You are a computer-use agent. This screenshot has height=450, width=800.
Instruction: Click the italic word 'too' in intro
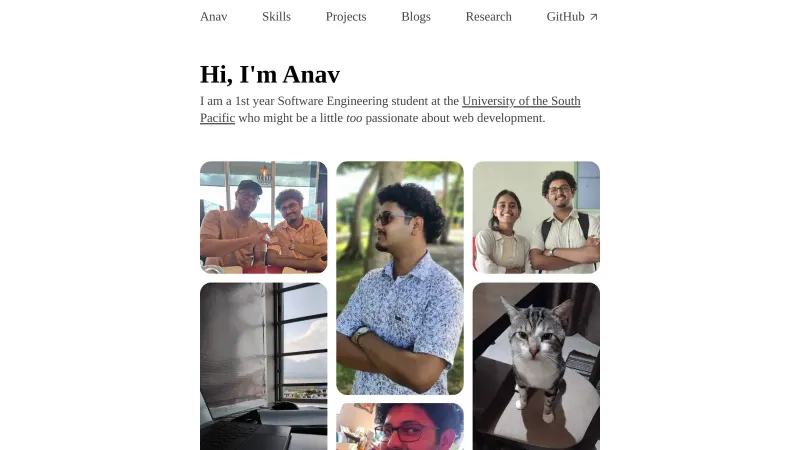click(354, 118)
